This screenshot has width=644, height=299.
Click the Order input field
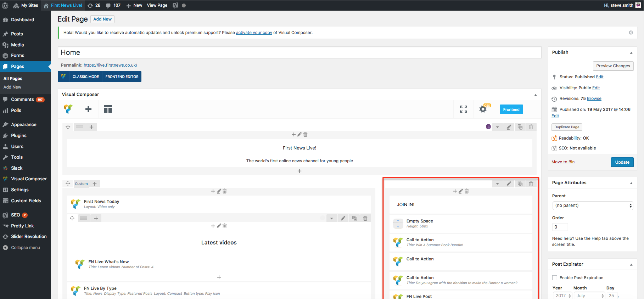(560, 227)
